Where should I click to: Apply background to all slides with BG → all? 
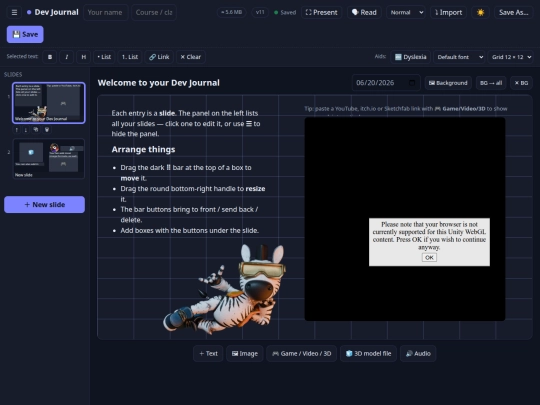tap(491, 83)
